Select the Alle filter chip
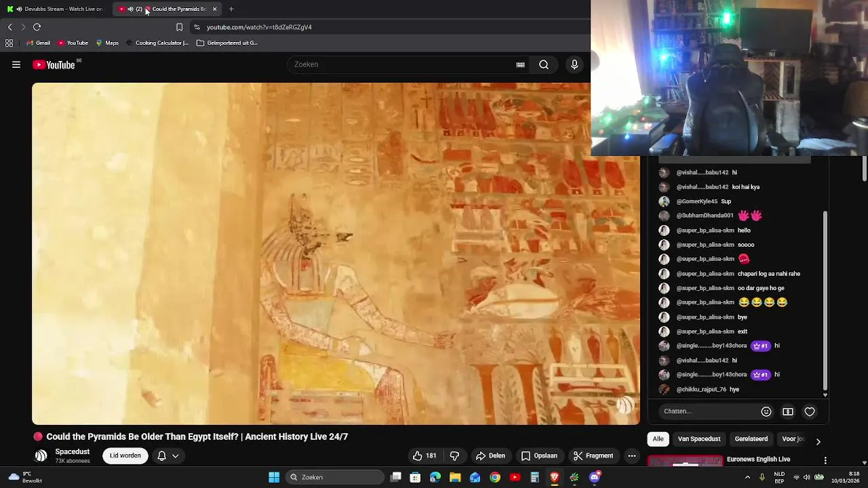 (x=658, y=439)
